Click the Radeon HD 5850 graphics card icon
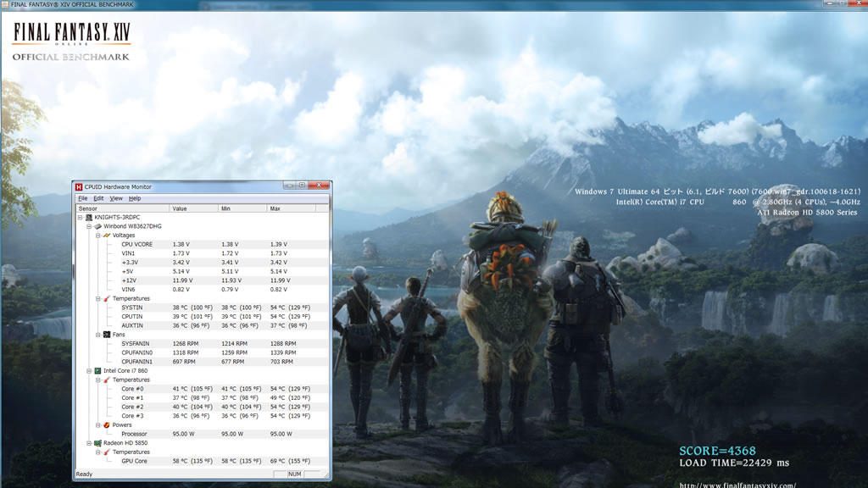This screenshot has height=488, width=868. [98, 443]
